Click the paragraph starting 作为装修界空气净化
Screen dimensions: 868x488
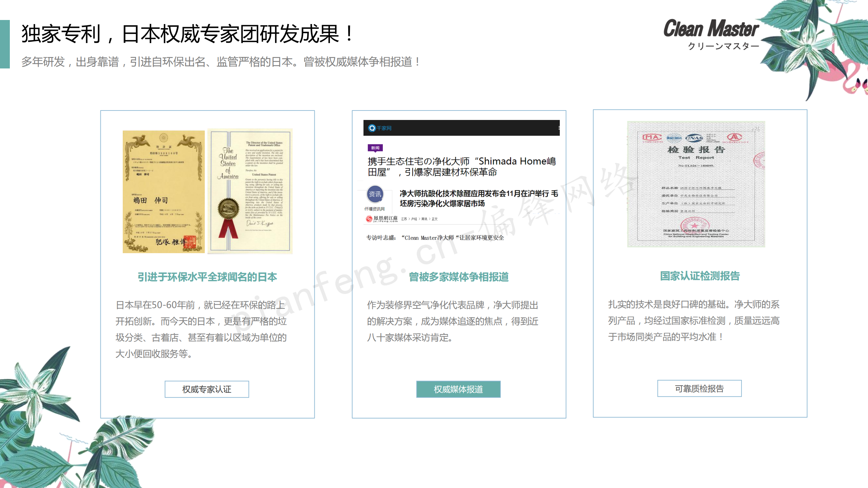(x=453, y=321)
